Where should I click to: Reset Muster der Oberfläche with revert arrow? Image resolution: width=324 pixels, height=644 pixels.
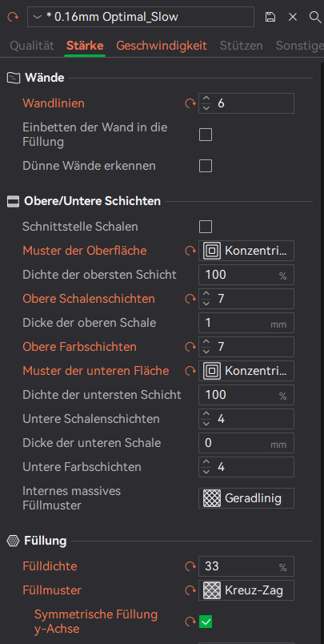[x=190, y=251]
